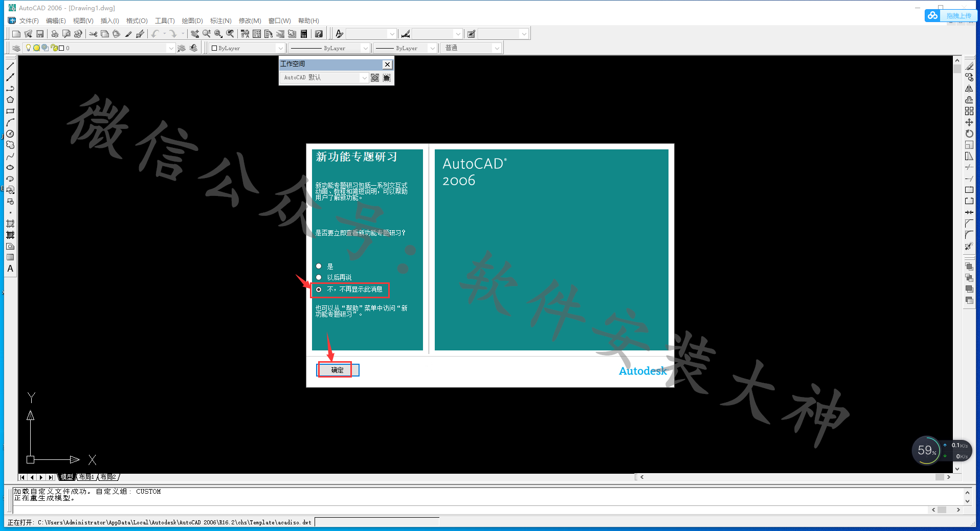
Task: Select the Rotate modify tool
Action: pyautogui.click(x=969, y=134)
